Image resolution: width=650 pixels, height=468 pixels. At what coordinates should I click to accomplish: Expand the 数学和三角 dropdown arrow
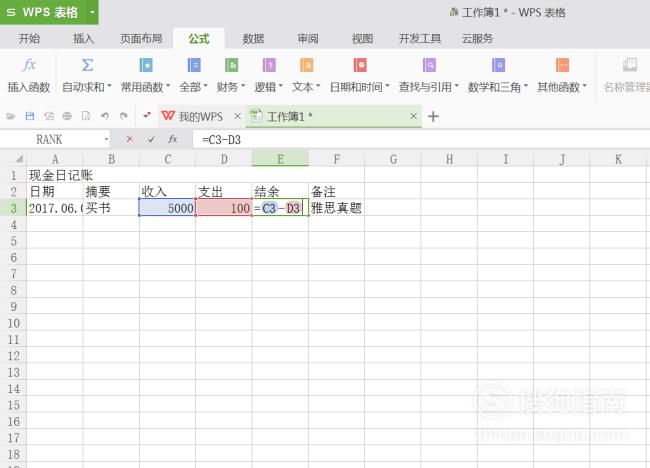(526, 86)
